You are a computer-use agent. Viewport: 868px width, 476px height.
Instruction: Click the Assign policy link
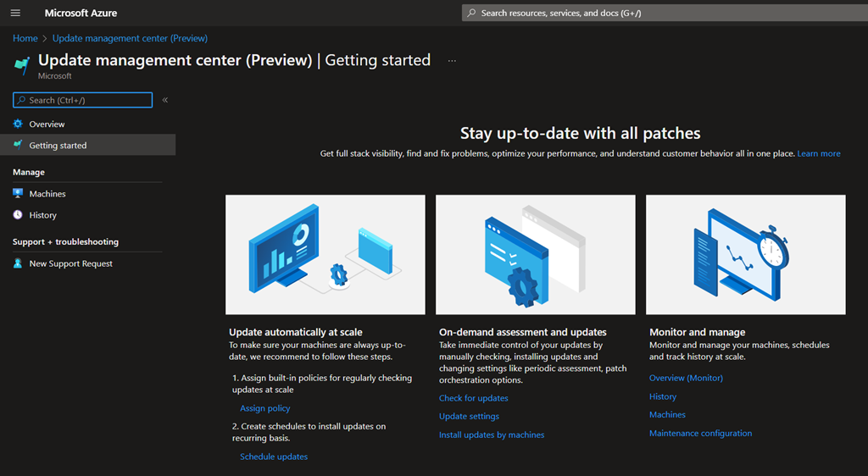click(264, 408)
